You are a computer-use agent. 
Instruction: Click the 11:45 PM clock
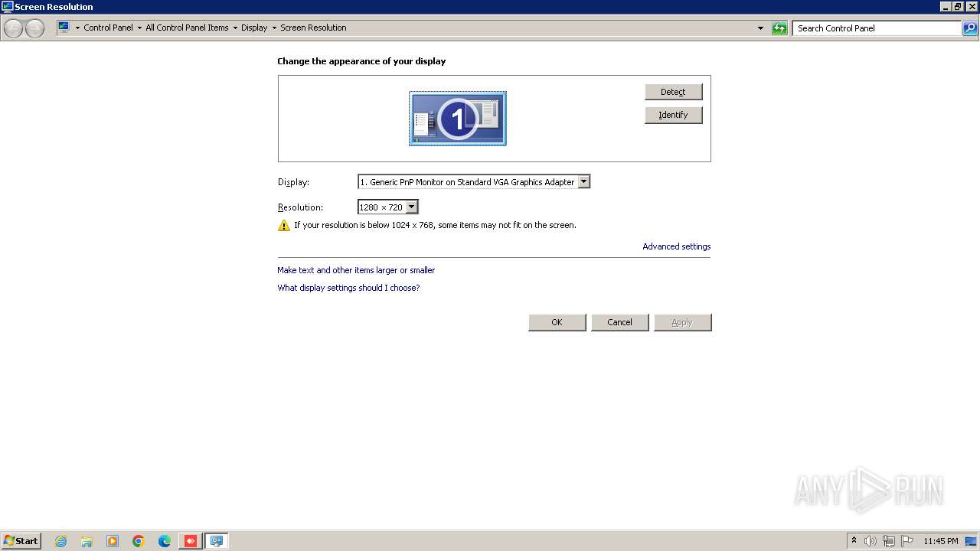941,541
